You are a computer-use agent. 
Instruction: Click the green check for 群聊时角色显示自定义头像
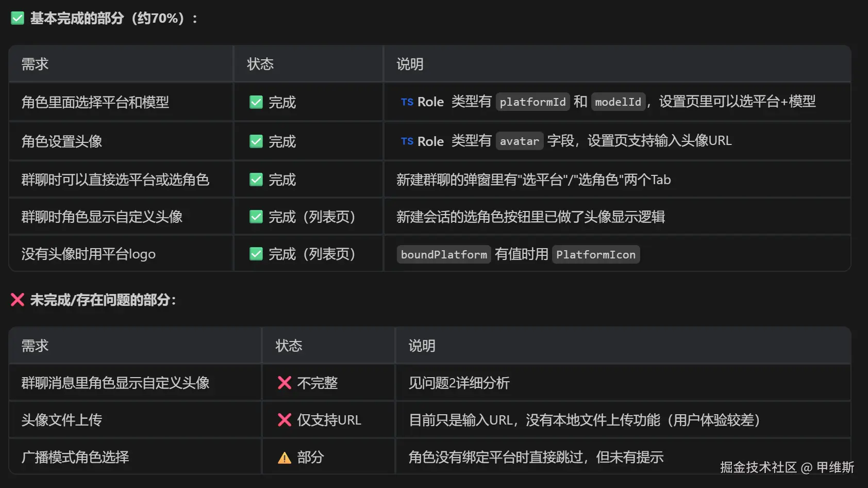256,217
